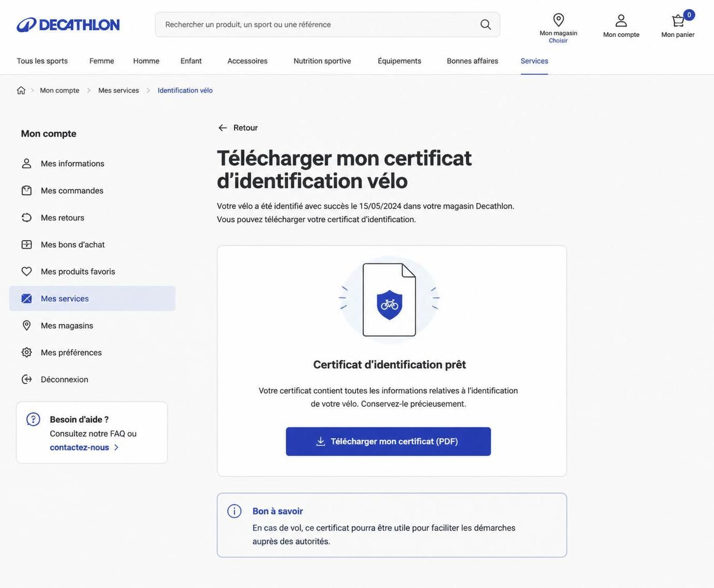Click Mes services breadcrumb link

(119, 90)
